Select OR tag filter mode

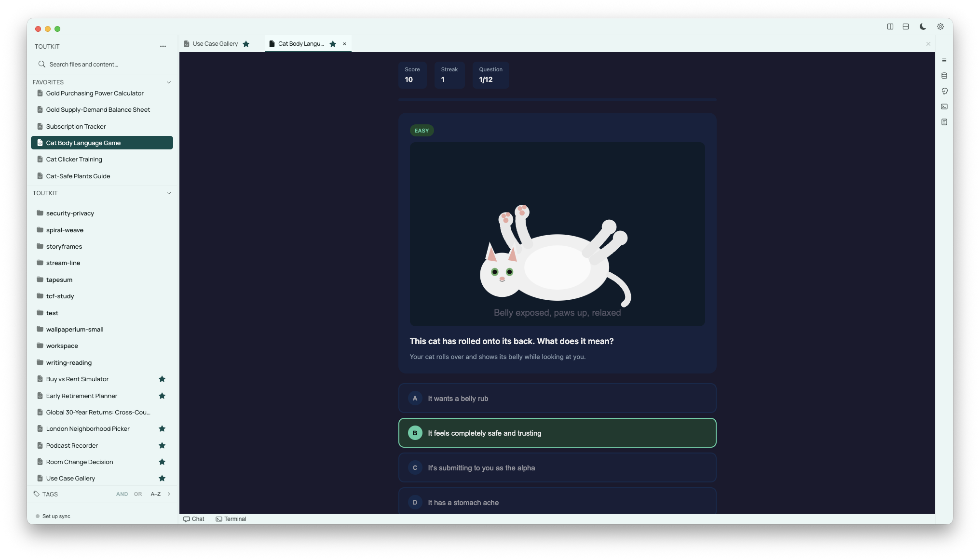point(138,494)
